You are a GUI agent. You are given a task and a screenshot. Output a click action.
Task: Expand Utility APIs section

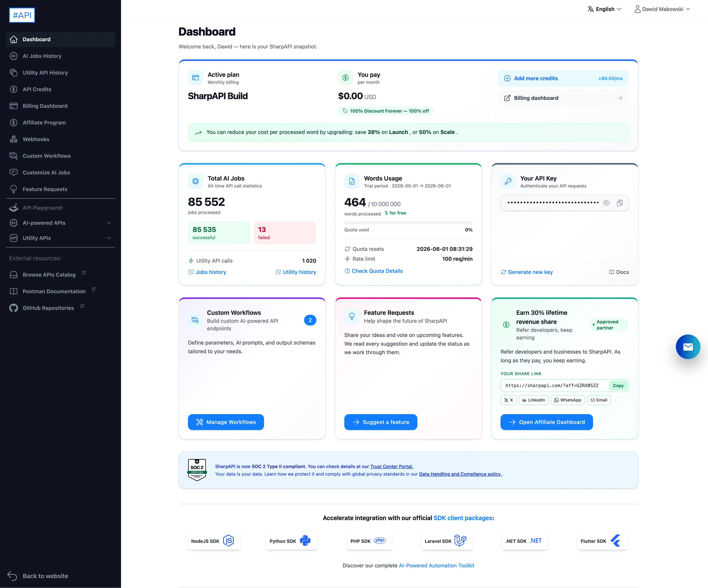tap(60, 238)
